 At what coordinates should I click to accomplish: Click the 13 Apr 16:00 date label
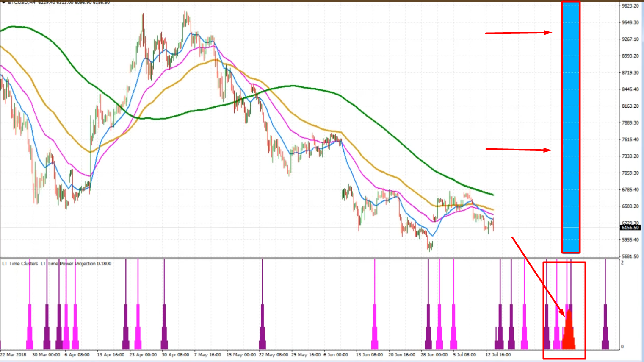111,355
